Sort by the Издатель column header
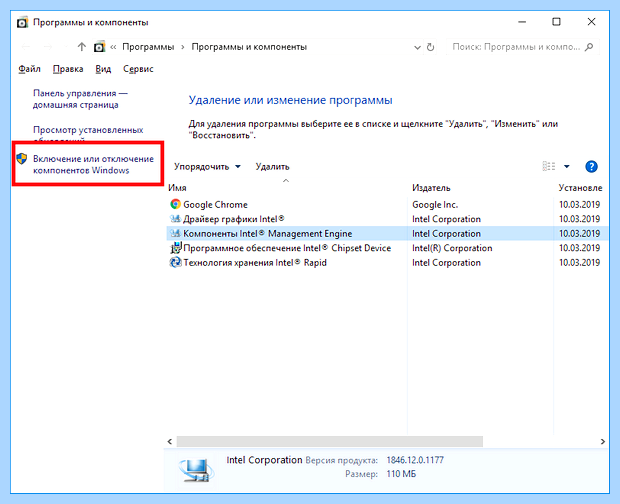The height and width of the screenshot is (504, 620). 431,188
